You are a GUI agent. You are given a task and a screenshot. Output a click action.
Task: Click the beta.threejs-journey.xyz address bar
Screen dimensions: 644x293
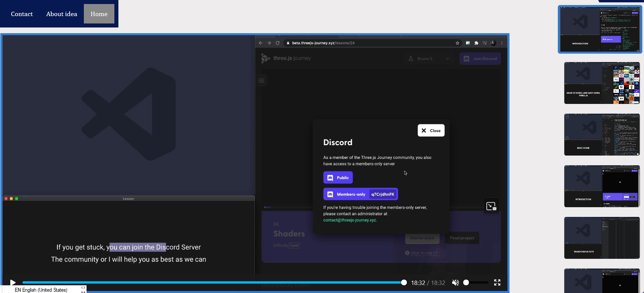coord(372,43)
